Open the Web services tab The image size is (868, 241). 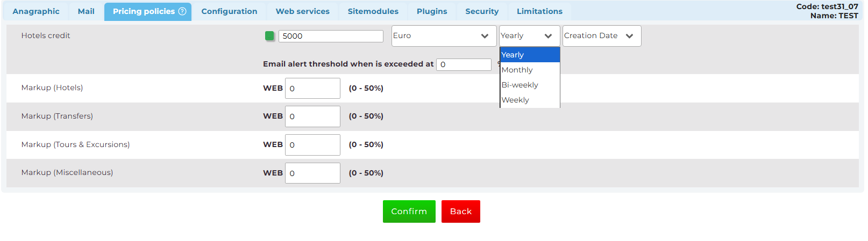click(303, 11)
